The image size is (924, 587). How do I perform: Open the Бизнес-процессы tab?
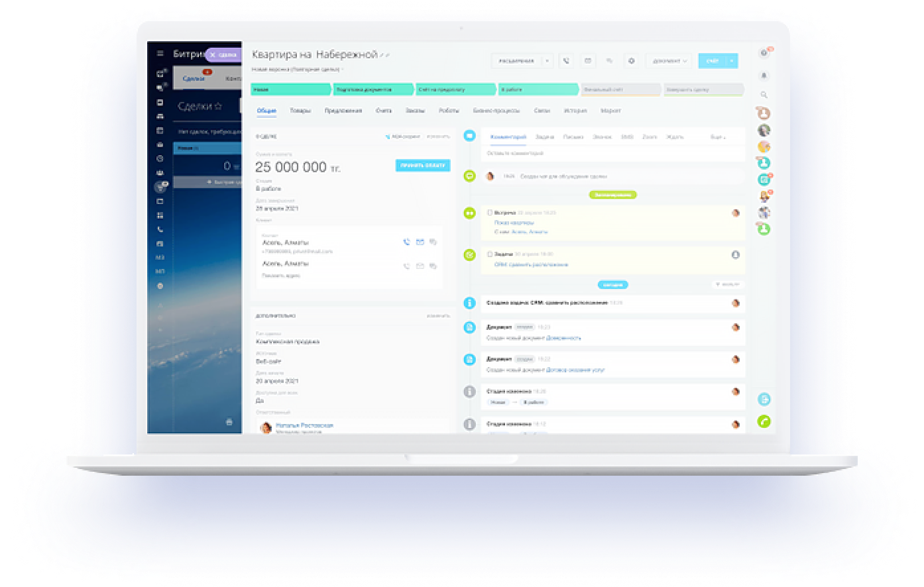coord(496,111)
